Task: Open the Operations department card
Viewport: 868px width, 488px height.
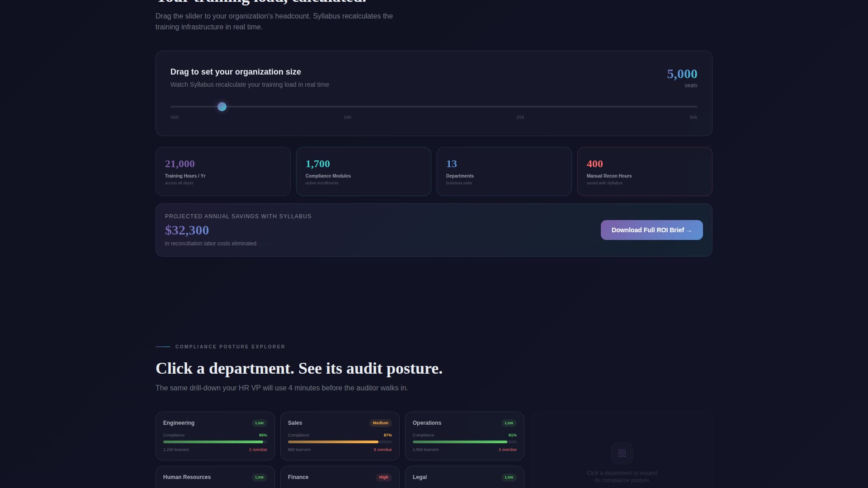Action: tap(465, 436)
